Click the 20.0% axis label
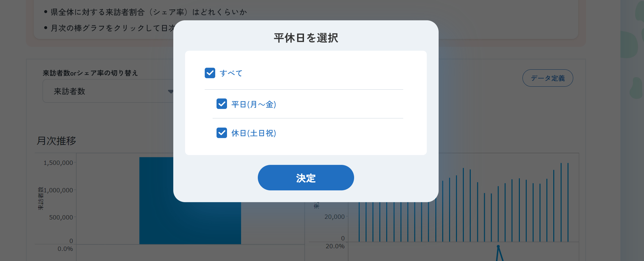 point(335,246)
